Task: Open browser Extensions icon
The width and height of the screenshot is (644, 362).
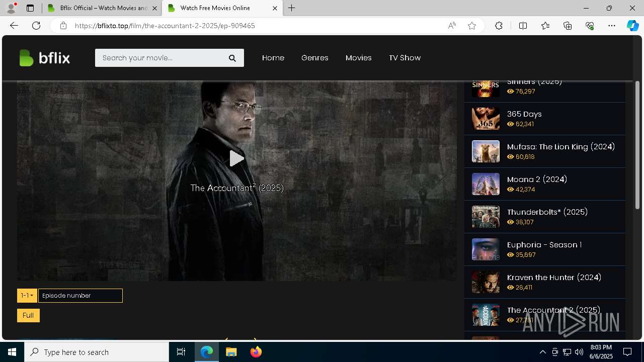Action: click(499, 26)
